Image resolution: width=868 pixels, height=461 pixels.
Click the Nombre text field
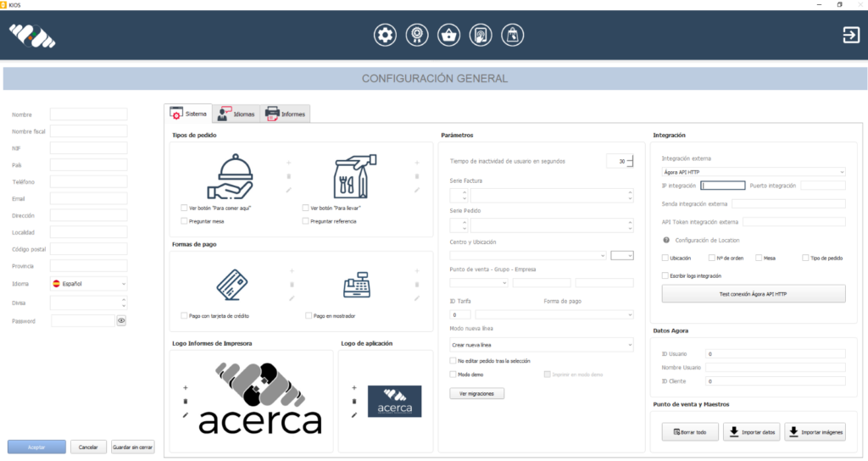[88, 114]
